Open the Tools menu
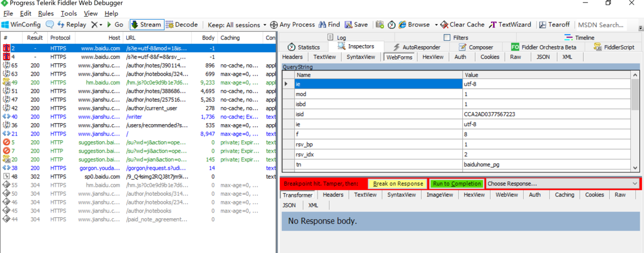 coord(69,14)
